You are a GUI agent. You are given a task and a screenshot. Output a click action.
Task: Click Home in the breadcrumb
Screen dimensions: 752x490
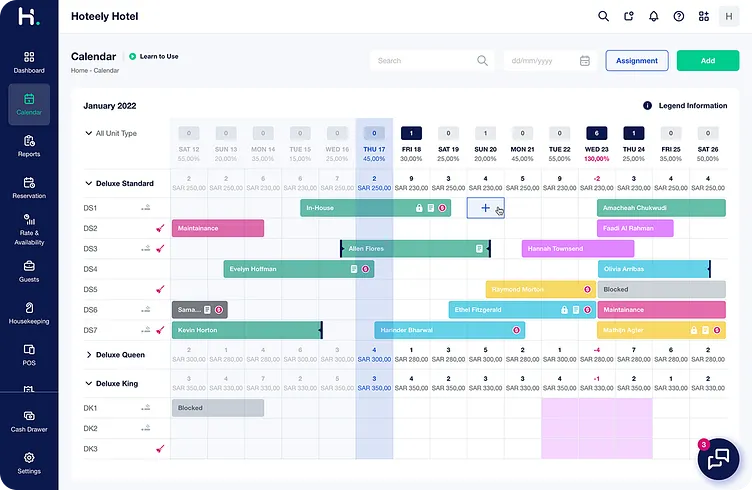click(79, 70)
